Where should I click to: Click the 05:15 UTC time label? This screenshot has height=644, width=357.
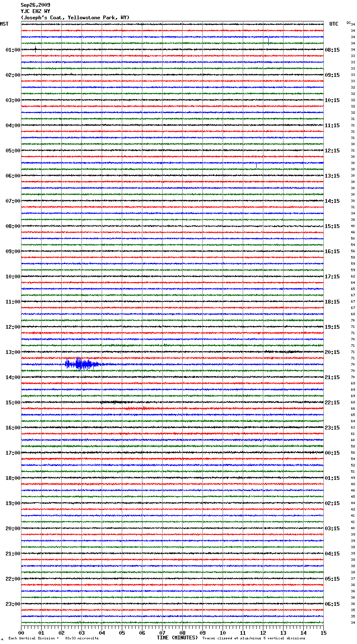[332, 579]
